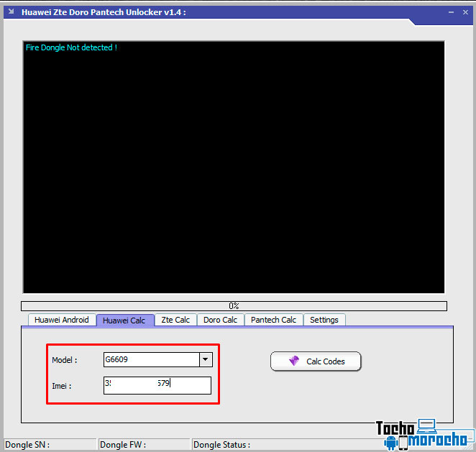Click the 'Imei :' label
Viewport: 476px width, 452px height.
click(62, 386)
